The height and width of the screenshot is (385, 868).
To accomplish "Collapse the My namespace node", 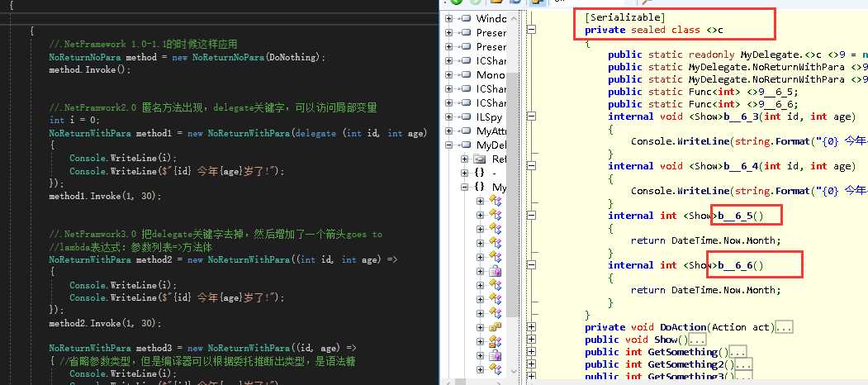I will [x=464, y=188].
